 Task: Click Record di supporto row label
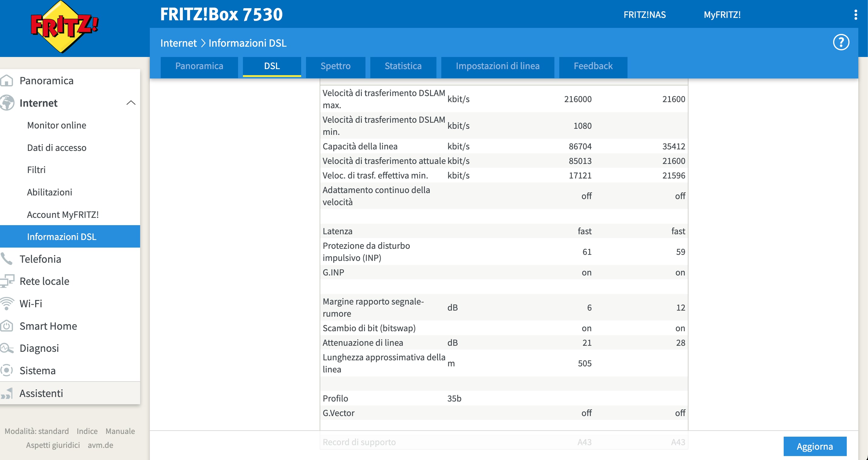(359, 442)
